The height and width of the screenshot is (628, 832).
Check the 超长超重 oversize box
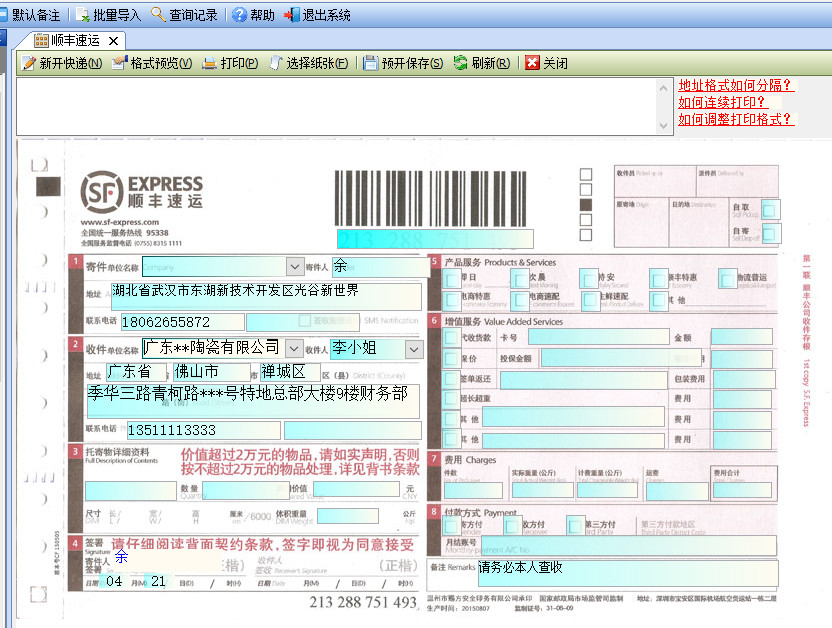(452, 398)
